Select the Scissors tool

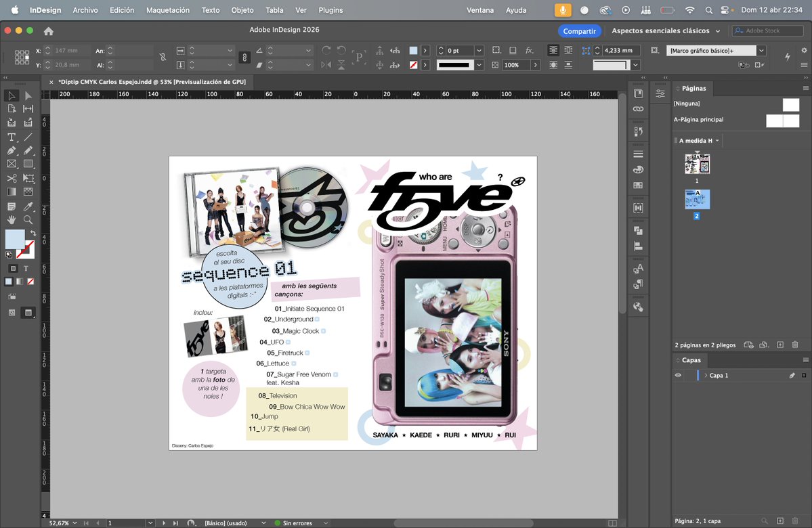click(x=12, y=178)
